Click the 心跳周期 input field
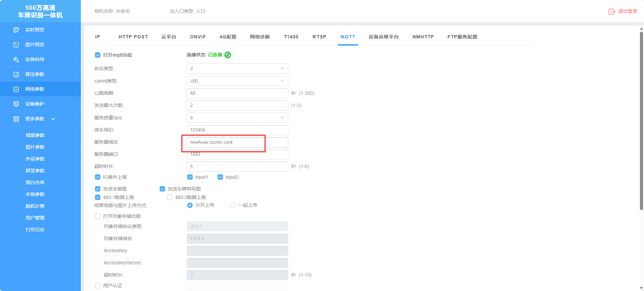Screen dimensions: 644x291 tap(237, 93)
